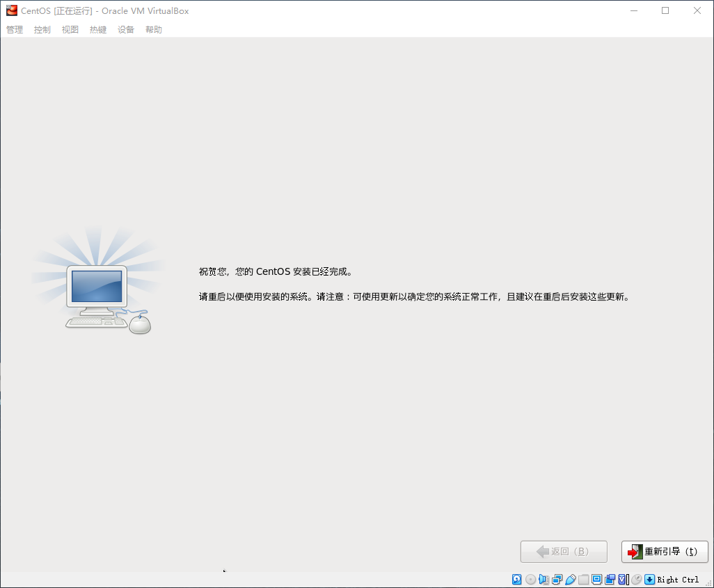Close the VirtualBox window
The height and width of the screenshot is (588, 714).
coord(697,10)
